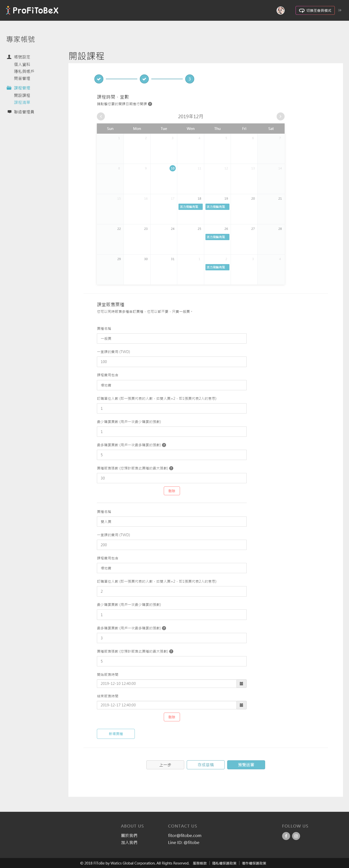This screenshot has height=868, width=349.
Task: Click price field with value 200
Action: (x=172, y=545)
